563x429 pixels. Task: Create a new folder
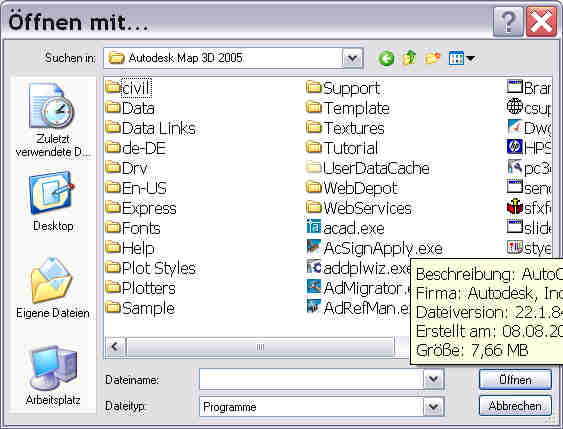pyautogui.click(x=432, y=58)
